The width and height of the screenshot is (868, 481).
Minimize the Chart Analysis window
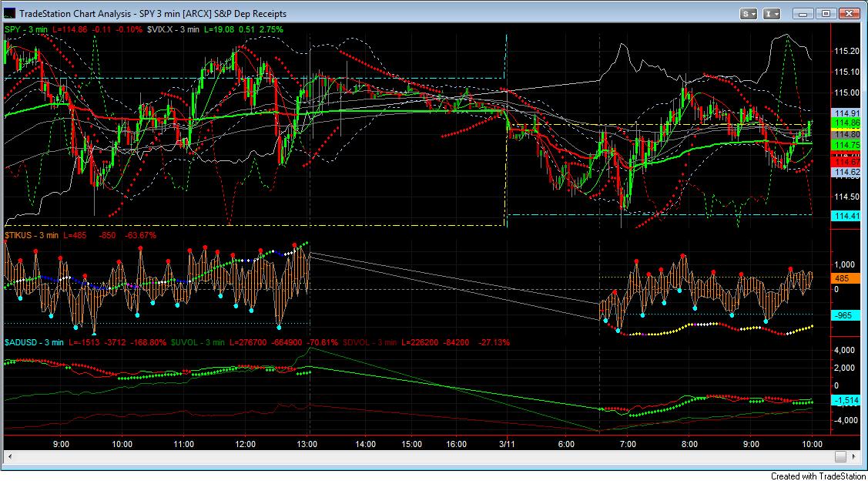pos(805,13)
